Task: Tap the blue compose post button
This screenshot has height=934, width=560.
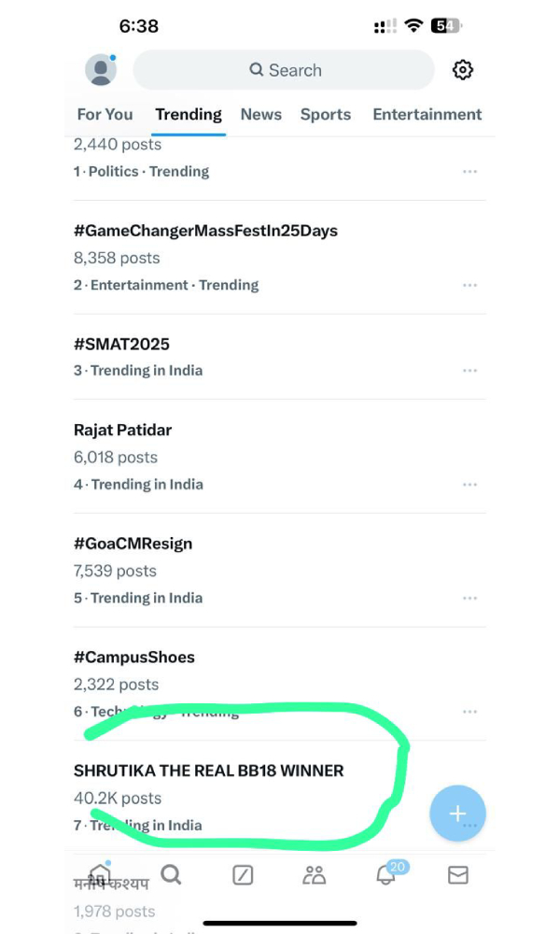Action: click(457, 814)
